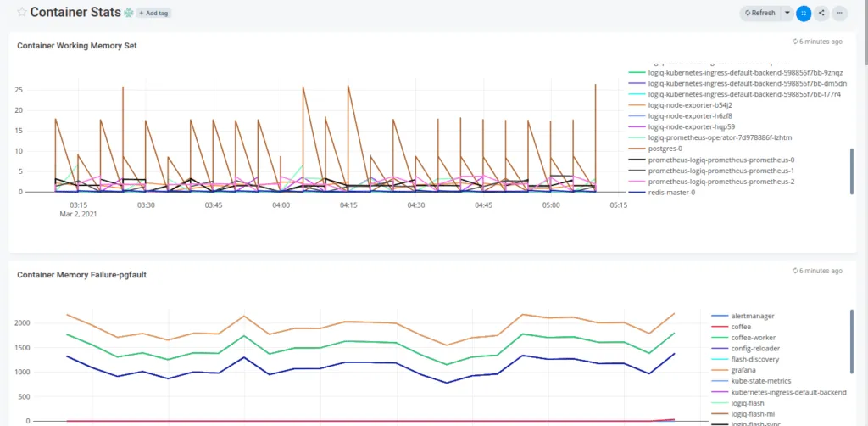The width and height of the screenshot is (868, 426).
Task: Star the Container Stats dashboard as favorite
Action: coord(22,13)
